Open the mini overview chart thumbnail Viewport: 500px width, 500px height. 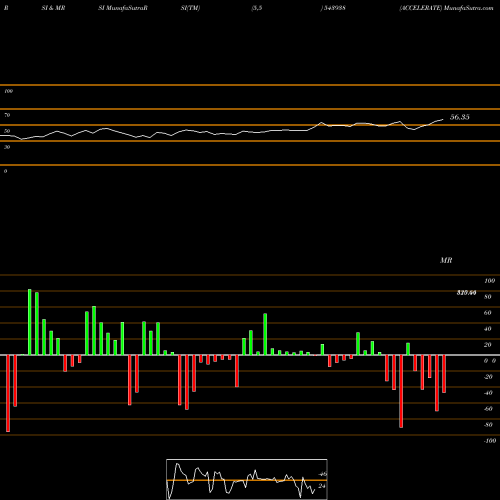[247, 479]
